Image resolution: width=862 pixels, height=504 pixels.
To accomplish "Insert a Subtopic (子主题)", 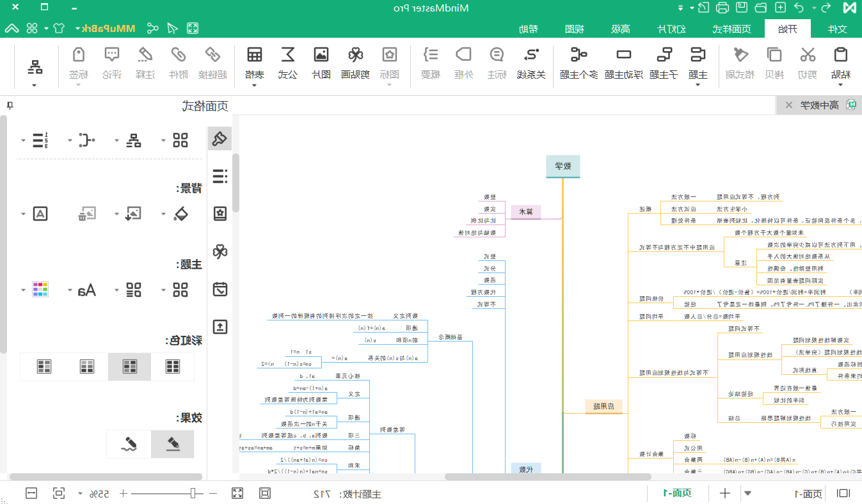I will tap(664, 63).
